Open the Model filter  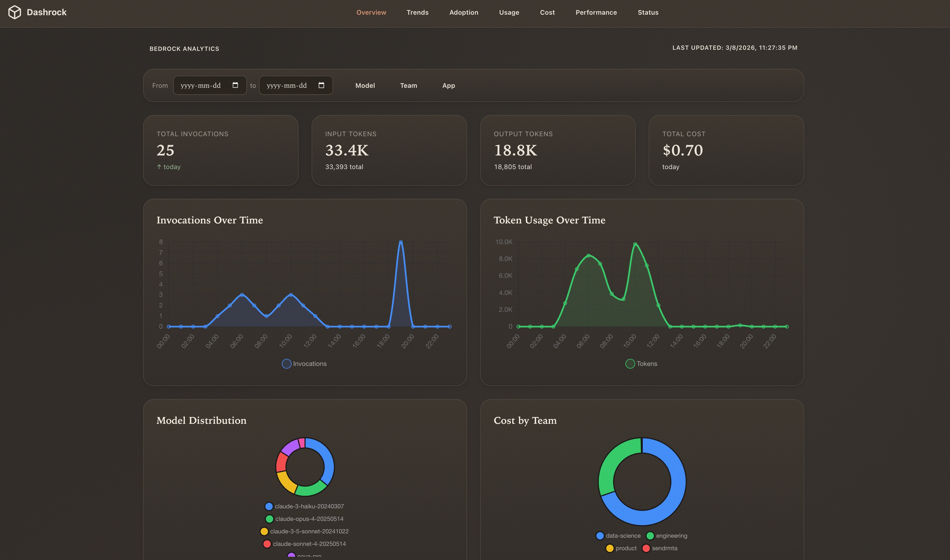[x=365, y=85]
